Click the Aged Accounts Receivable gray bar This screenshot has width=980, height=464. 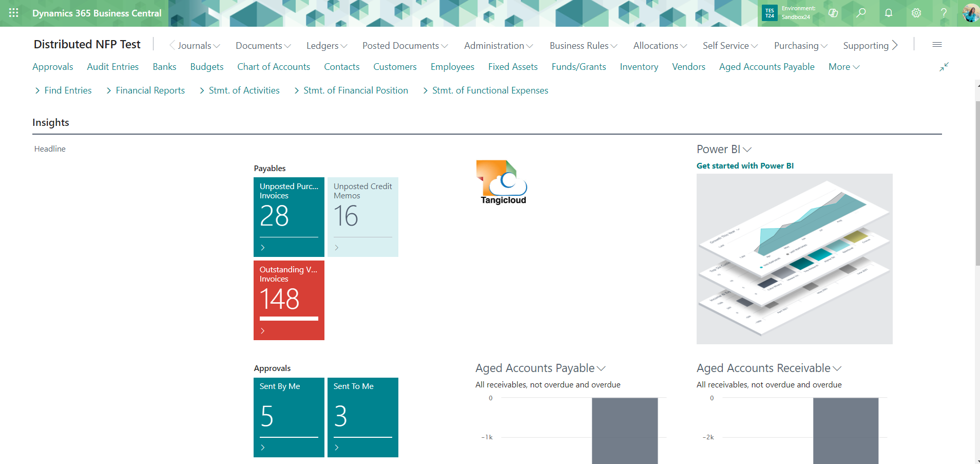click(x=846, y=431)
